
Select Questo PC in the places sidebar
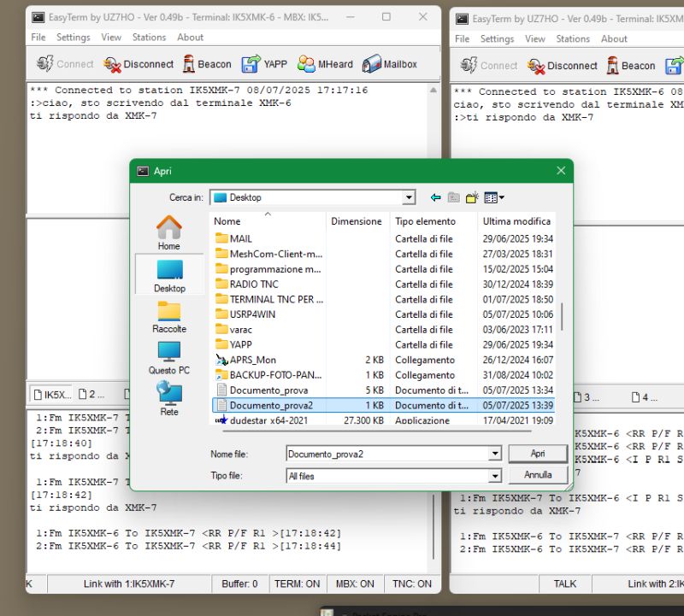coord(169,358)
